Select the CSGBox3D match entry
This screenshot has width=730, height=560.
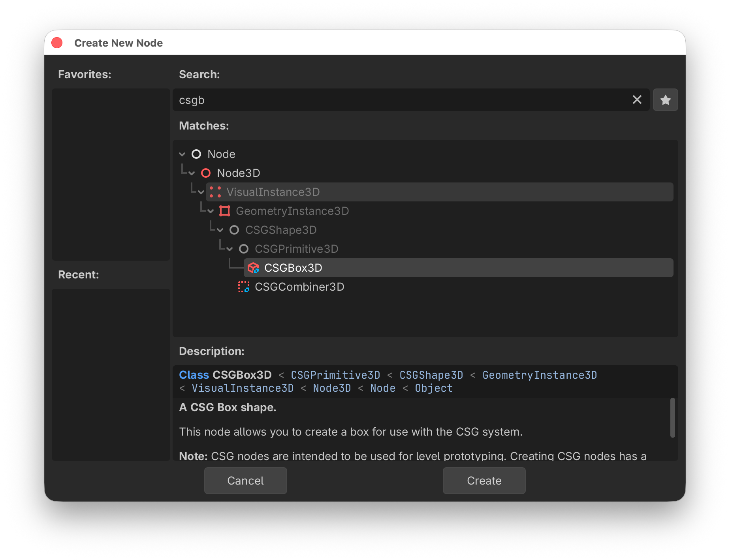(293, 268)
